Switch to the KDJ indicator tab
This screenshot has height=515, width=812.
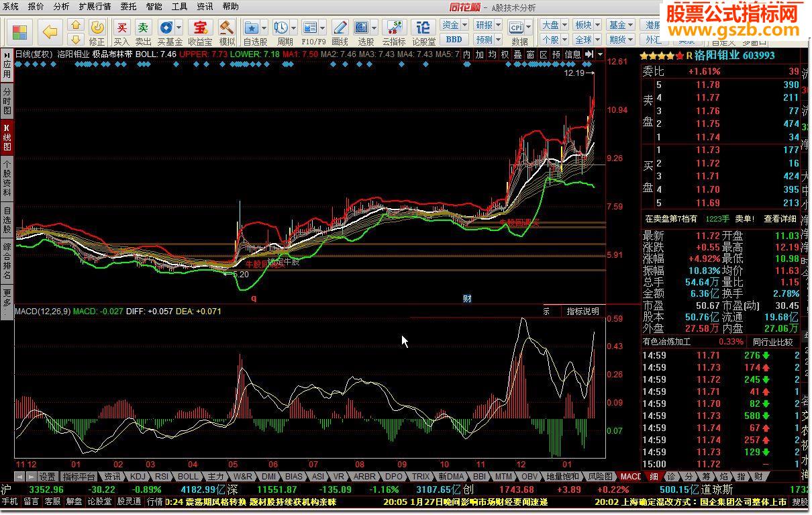(x=138, y=477)
